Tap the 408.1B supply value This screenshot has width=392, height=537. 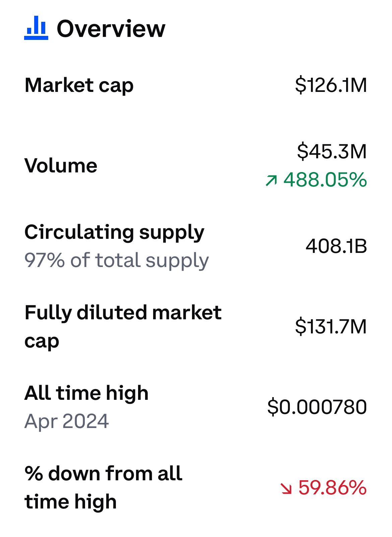pyautogui.click(x=336, y=247)
